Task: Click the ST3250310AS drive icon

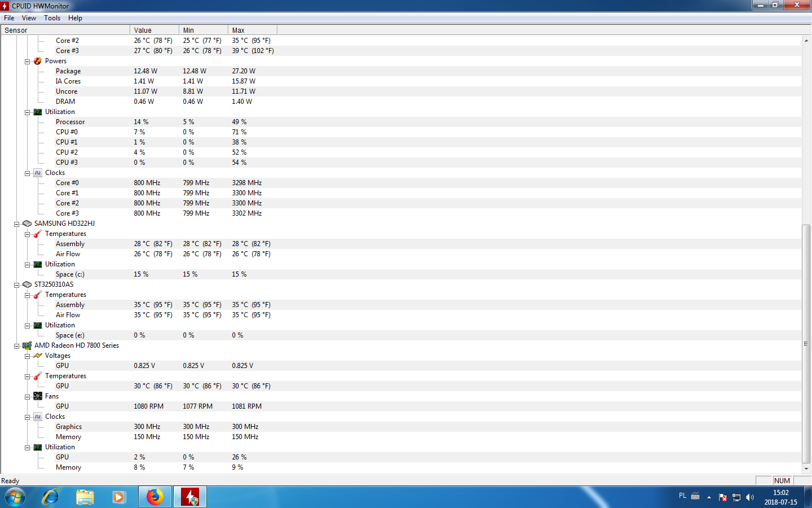Action: [x=27, y=284]
